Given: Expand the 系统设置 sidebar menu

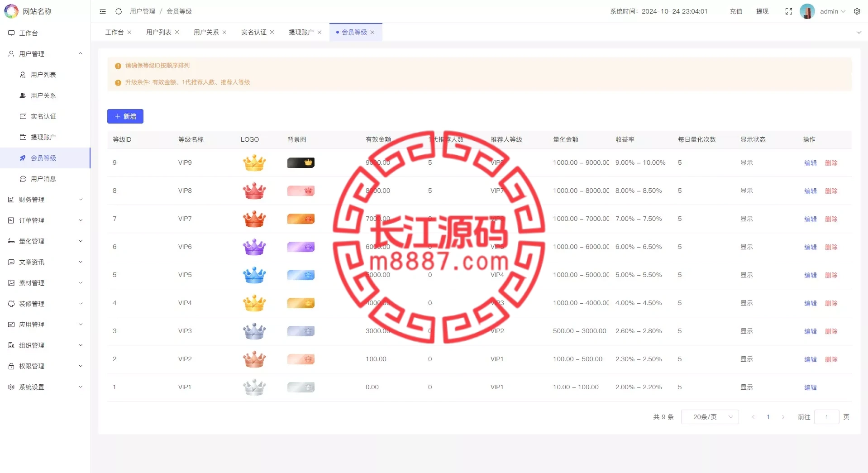Looking at the screenshot, I should pyautogui.click(x=45, y=387).
